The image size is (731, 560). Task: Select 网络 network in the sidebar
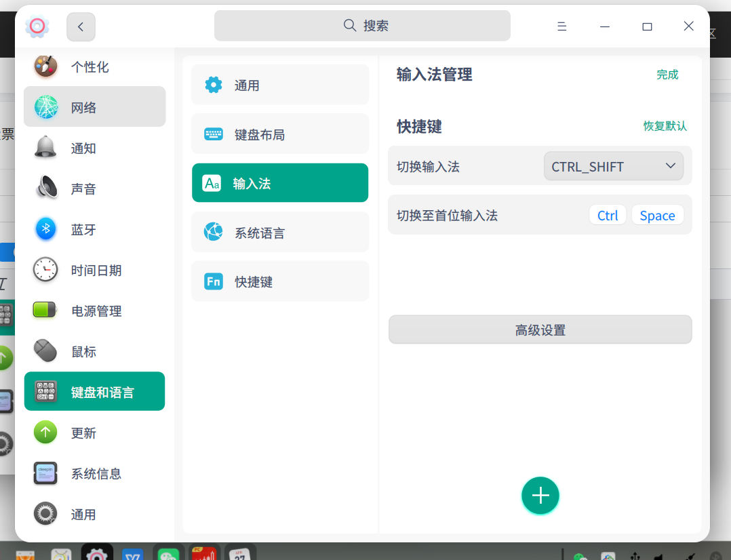tap(94, 106)
